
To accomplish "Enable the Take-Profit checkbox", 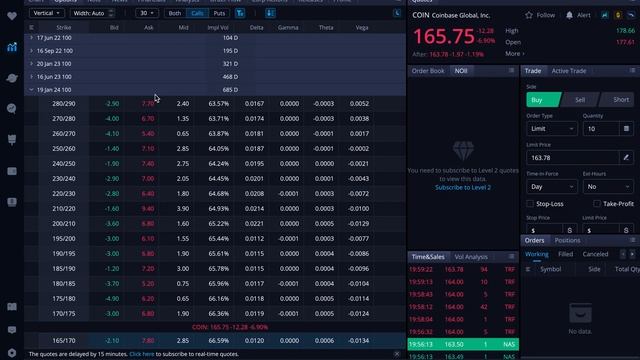I will coord(597,203).
